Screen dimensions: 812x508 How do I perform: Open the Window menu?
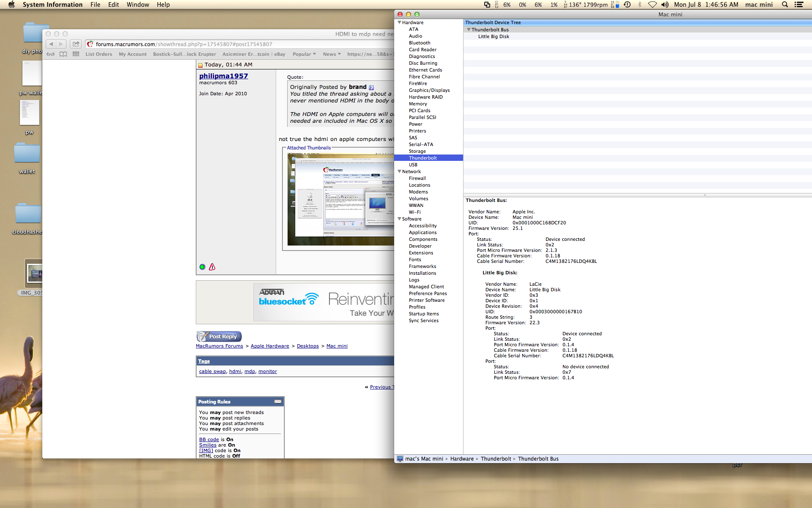pyautogui.click(x=137, y=5)
